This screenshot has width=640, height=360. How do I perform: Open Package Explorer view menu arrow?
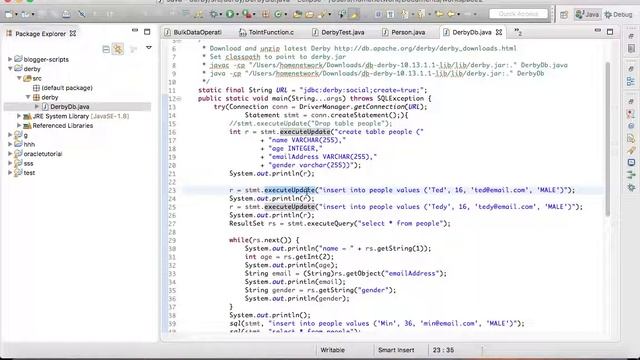pos(149,48)
